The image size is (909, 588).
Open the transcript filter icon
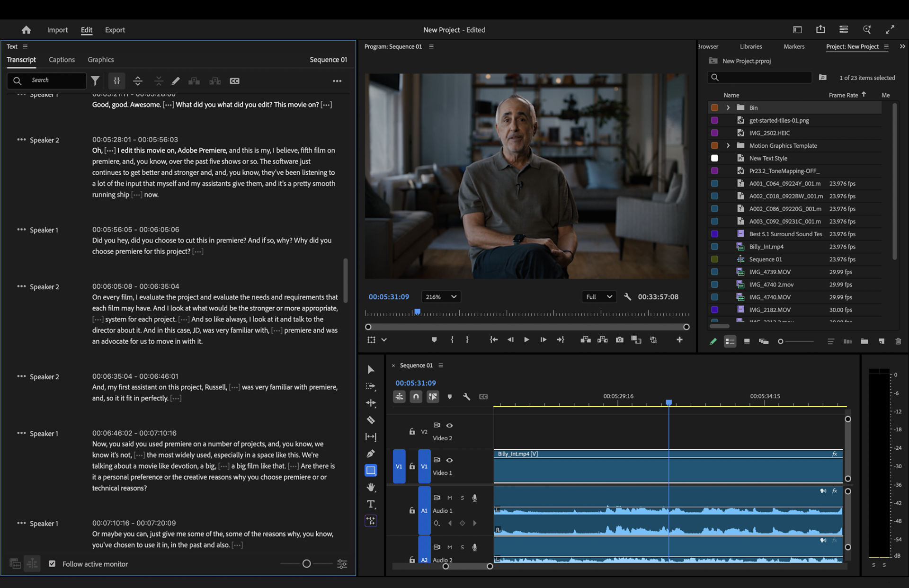click(x=95, y=80)
